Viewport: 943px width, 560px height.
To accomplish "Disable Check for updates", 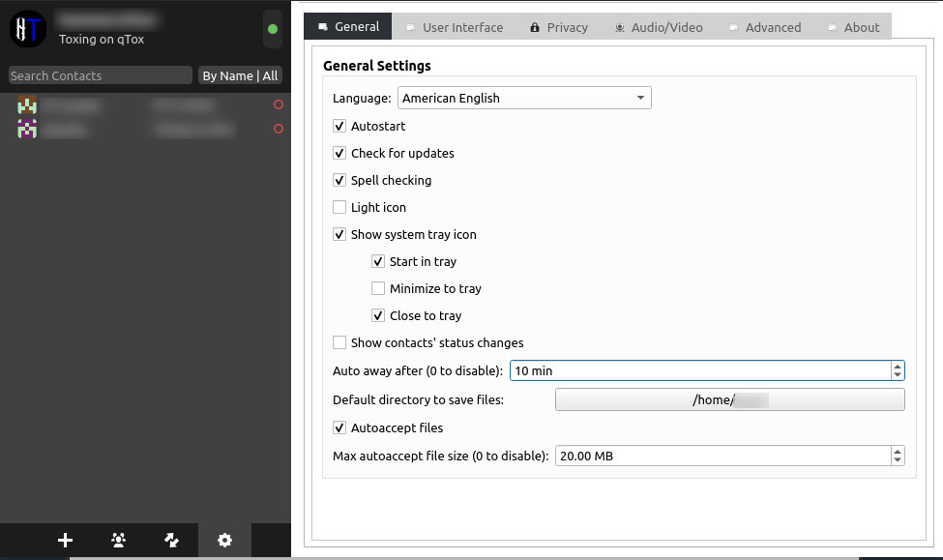I will coord(339,153).
